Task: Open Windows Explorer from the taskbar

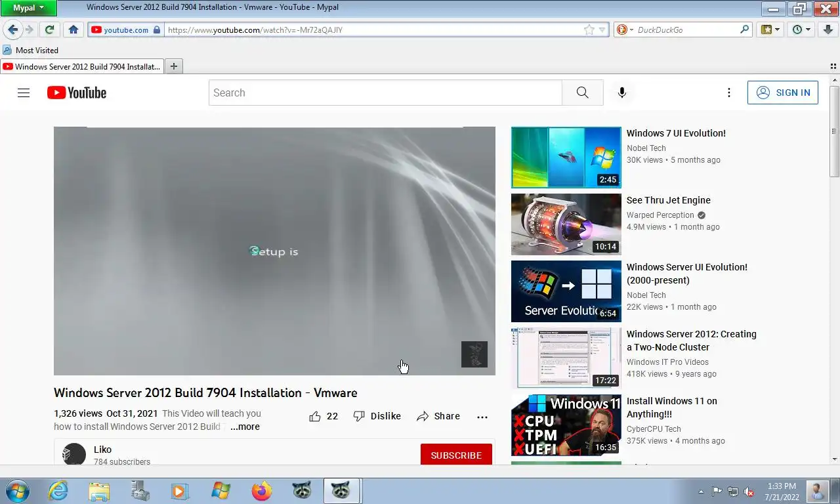Action: pyautogui.click(x=99, y=491)
